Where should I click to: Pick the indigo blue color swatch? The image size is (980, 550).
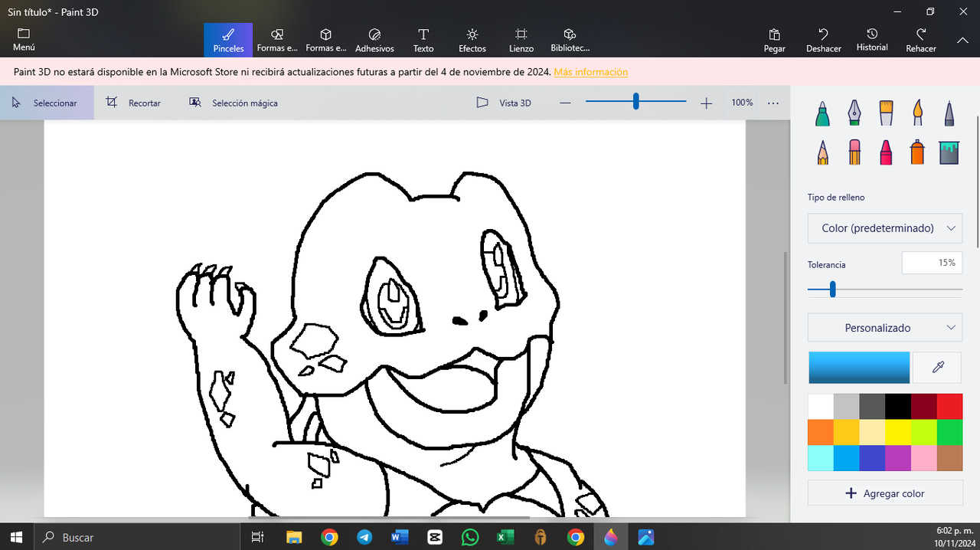[872, 458]
